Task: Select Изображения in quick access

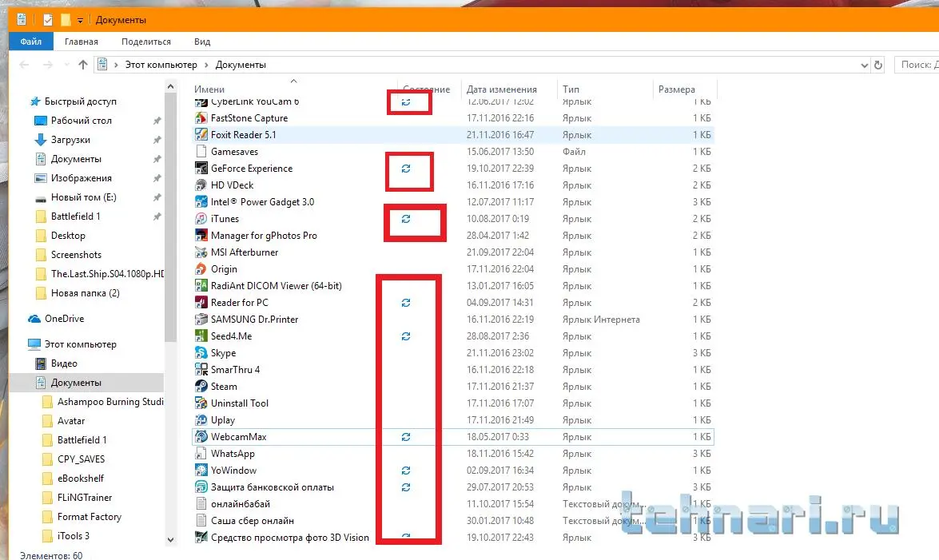Action: click(x=81, y=178)
